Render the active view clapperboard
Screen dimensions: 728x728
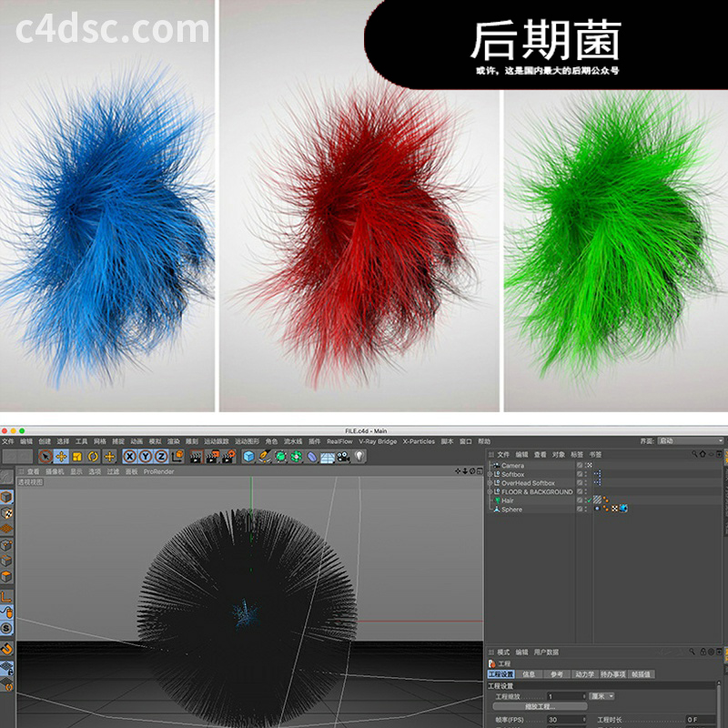click(197, 457)
